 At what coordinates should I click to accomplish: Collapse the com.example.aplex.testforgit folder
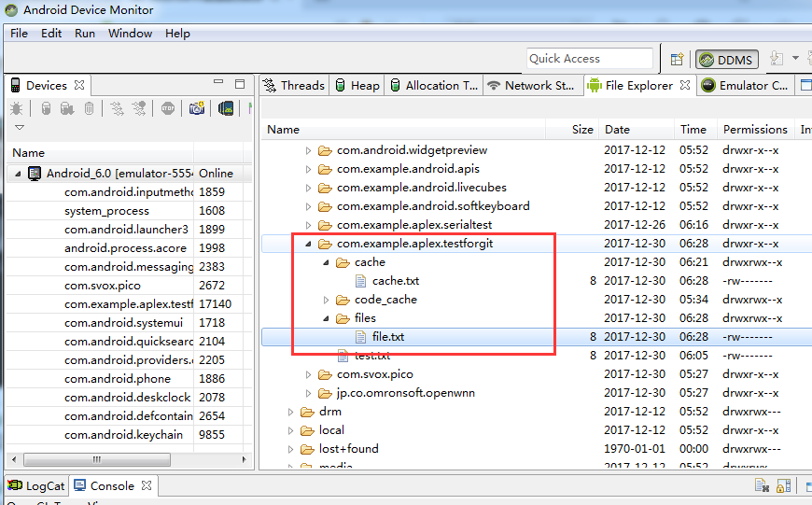pyautogui.click(x=308, y=244)
